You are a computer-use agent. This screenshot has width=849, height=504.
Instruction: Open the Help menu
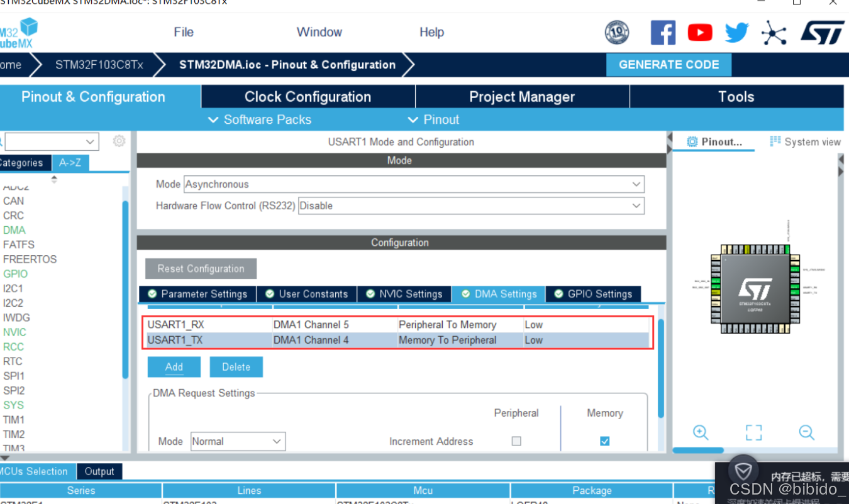click(x=432, y=32)
